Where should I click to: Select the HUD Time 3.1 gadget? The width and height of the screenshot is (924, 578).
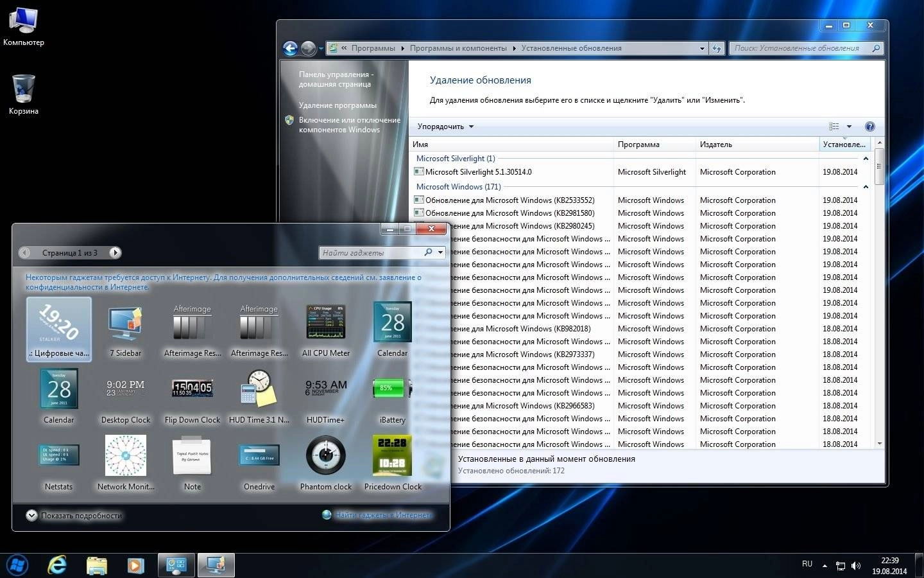pyautogui.click(x=259, y=396)
